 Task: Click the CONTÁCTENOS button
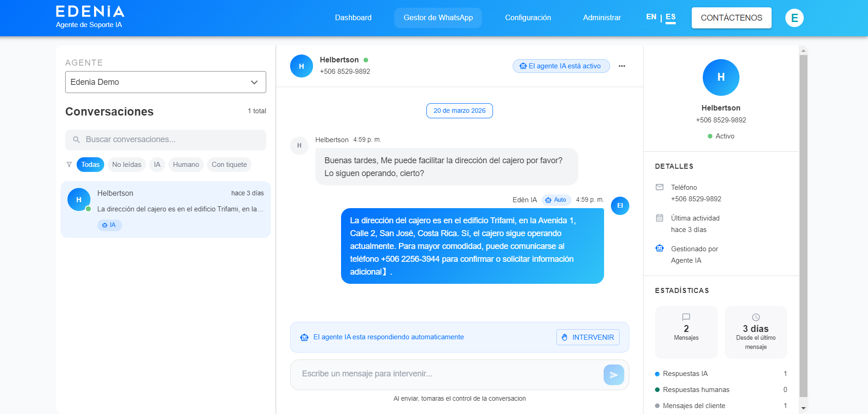(731, 17)
